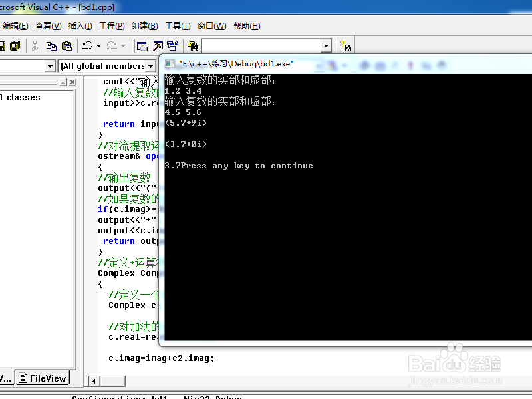
Task: Click the console output line '(3.7+0i)'
Action: pyautogui.click(x=186, y=144)
